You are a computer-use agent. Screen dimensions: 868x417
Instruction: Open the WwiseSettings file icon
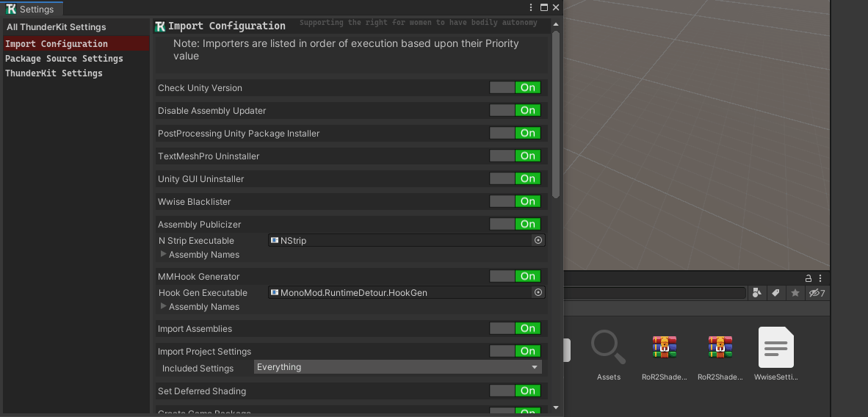click(x=775, y=348)
